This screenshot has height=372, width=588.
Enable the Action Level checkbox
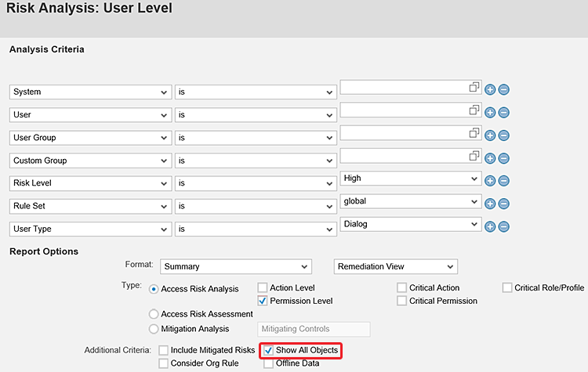click(263, 288)
